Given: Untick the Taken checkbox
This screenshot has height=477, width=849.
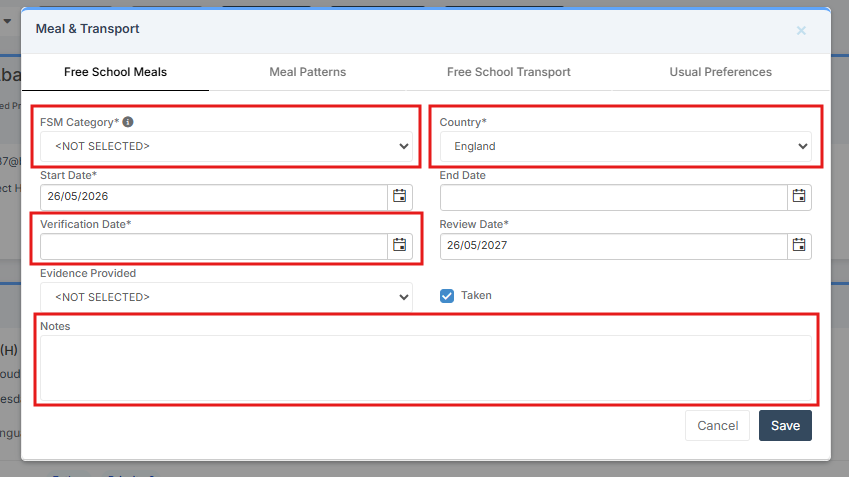Looking at the screenshot, I should (447, 296).
